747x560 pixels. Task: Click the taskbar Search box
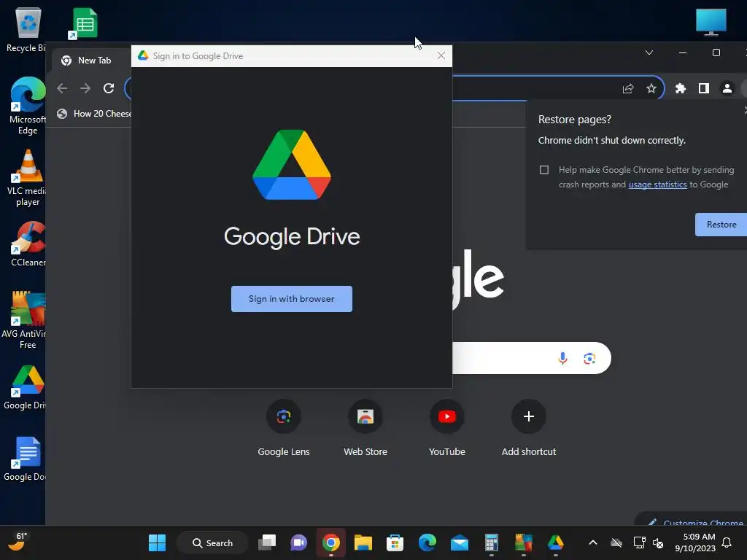click(x=212, y=542)
